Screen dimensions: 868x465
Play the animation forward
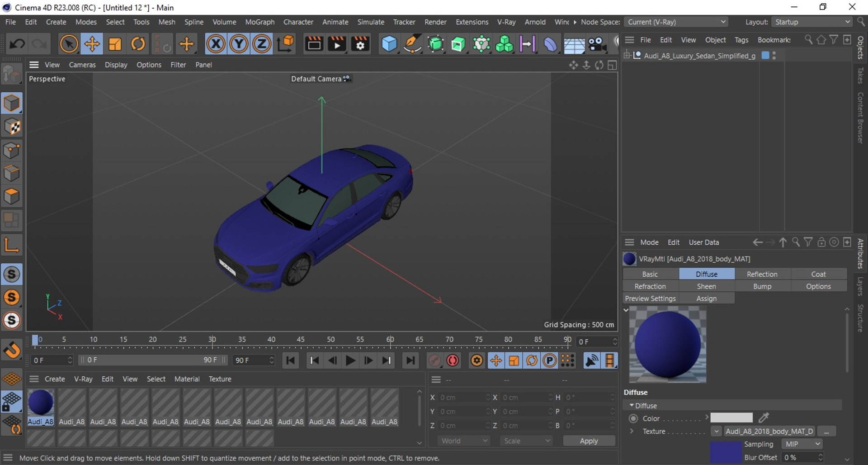coord(350,361)
